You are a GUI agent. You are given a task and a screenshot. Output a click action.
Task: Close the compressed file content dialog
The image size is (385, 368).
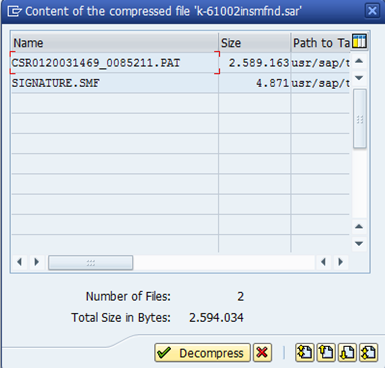pyautogui.click(x=372, y=11)
